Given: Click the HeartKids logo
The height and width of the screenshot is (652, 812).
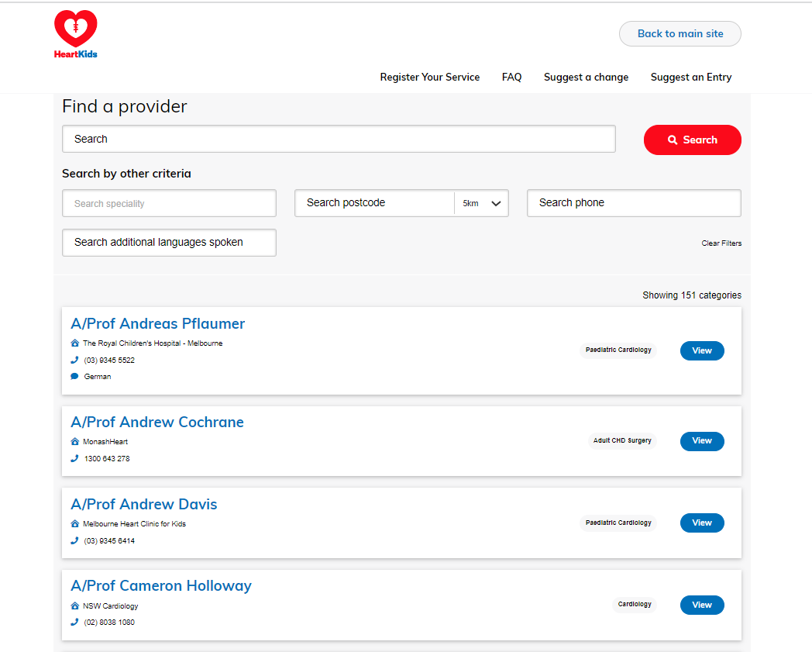Looking at the screenshot, I should point(75,34).
